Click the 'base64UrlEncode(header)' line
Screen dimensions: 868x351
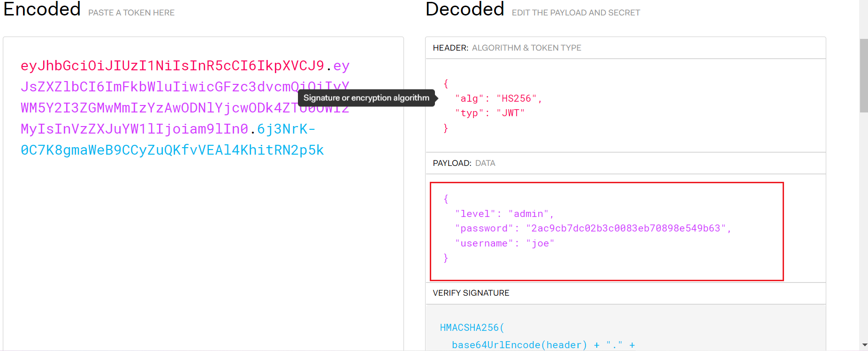[543, 345]
